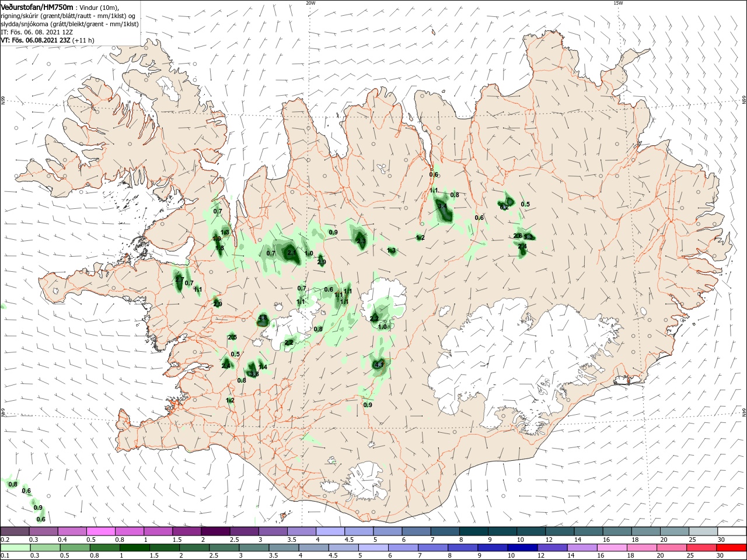Click the pale grey swatch labeled 25 in upper row
747x560 pixels.
(x=703, y=531)
